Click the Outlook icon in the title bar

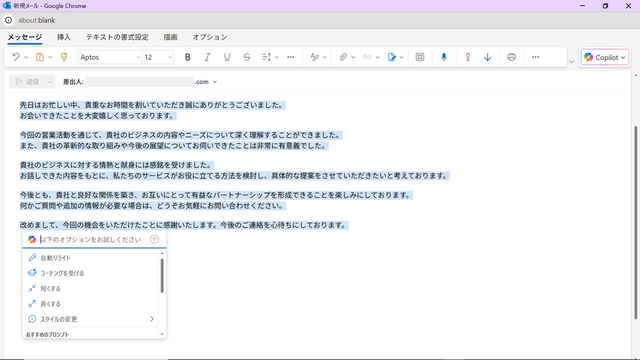point(7,6)
